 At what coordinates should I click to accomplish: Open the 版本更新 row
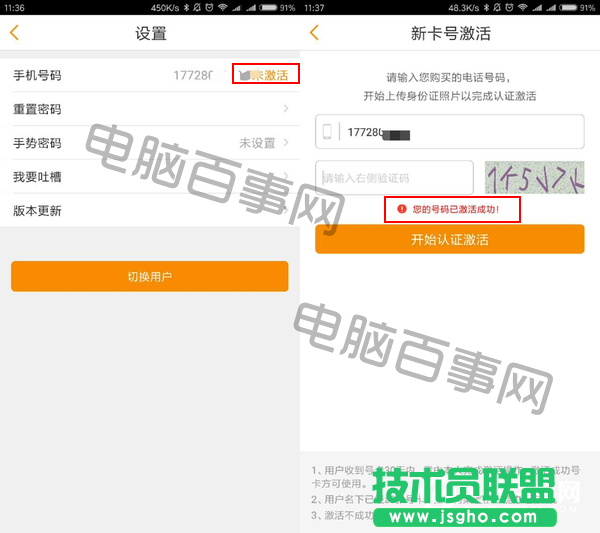tap(150, 210)
